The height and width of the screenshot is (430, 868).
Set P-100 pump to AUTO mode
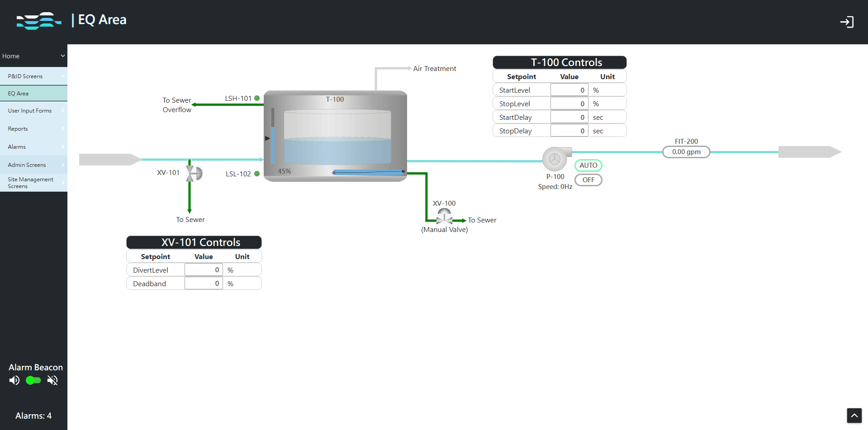(x=588, y=165)
